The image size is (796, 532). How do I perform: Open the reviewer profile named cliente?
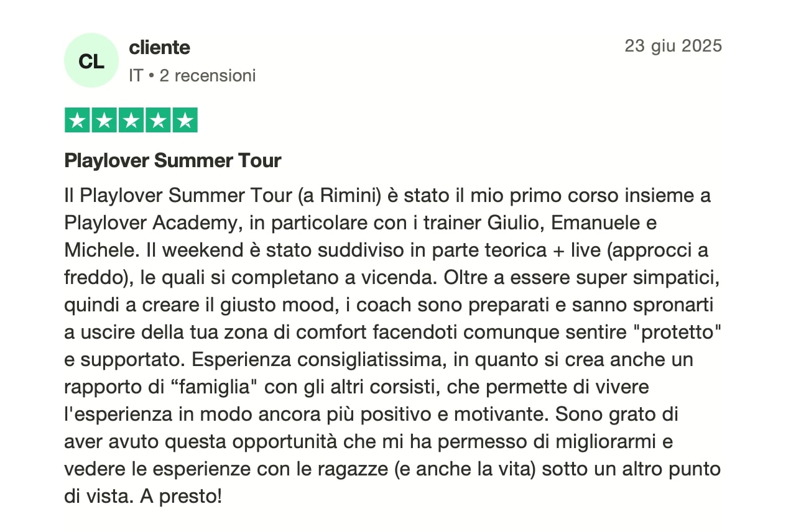[x=159, y=47]
